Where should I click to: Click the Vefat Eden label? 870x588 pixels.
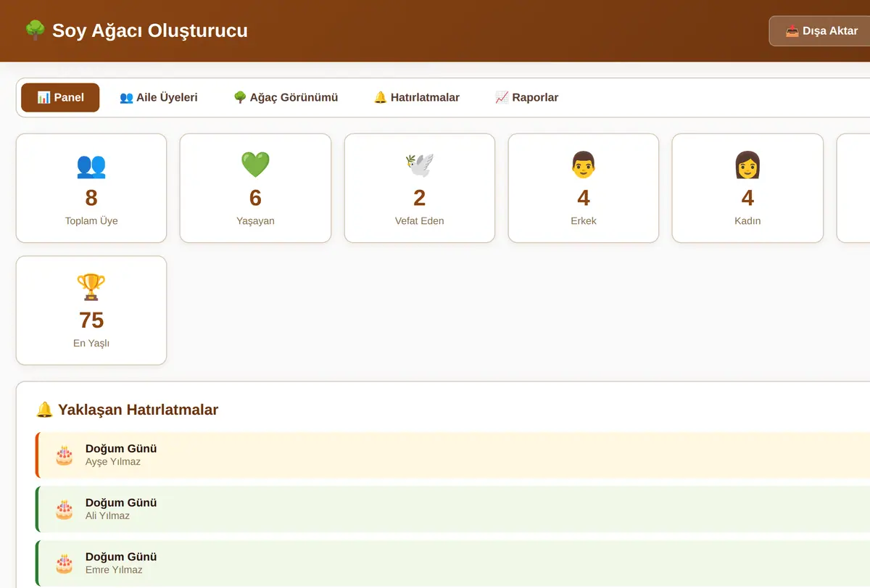419,221
